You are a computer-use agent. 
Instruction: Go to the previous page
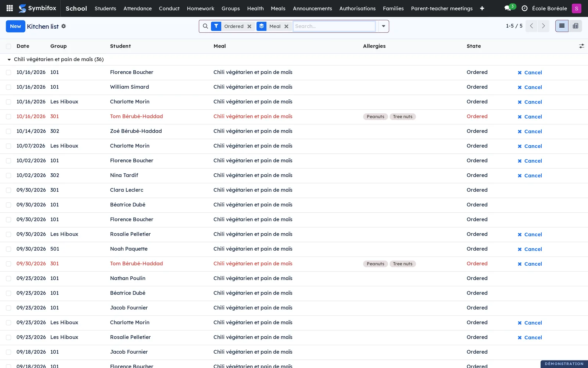tap(531, 26)
